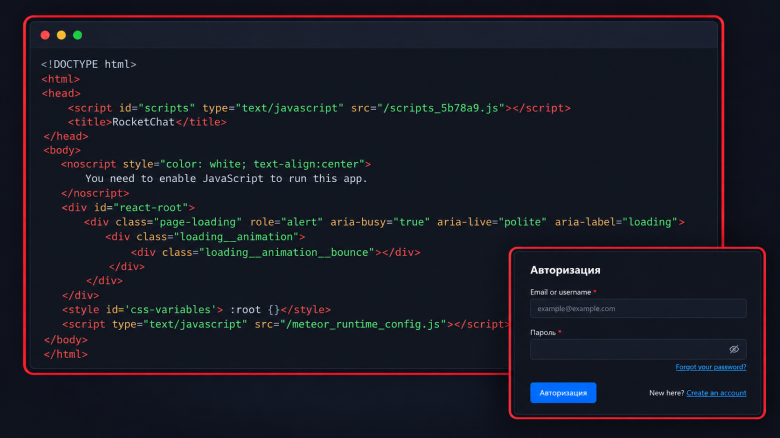Click the "loading__animation__bounce" class line
This screenshot has height=438, width=780.
[276, 252]
